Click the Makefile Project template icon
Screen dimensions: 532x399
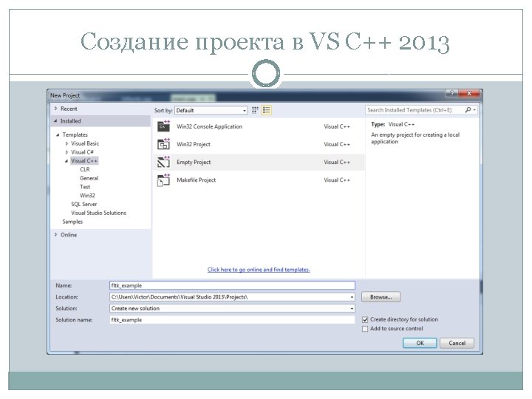tap(163, 180)
